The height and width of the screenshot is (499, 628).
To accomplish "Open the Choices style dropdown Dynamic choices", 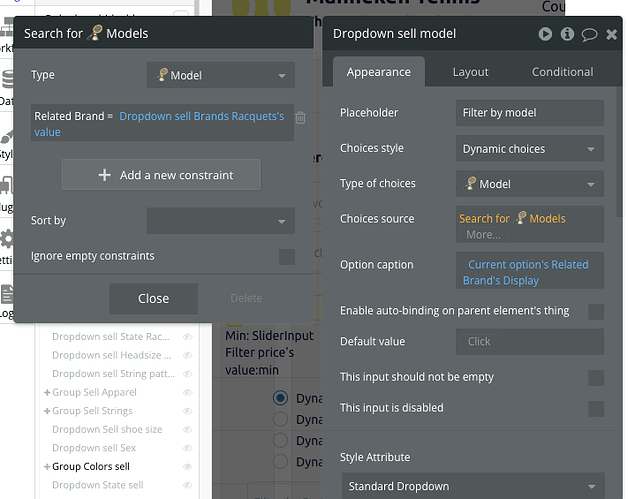I will point(529,149).
